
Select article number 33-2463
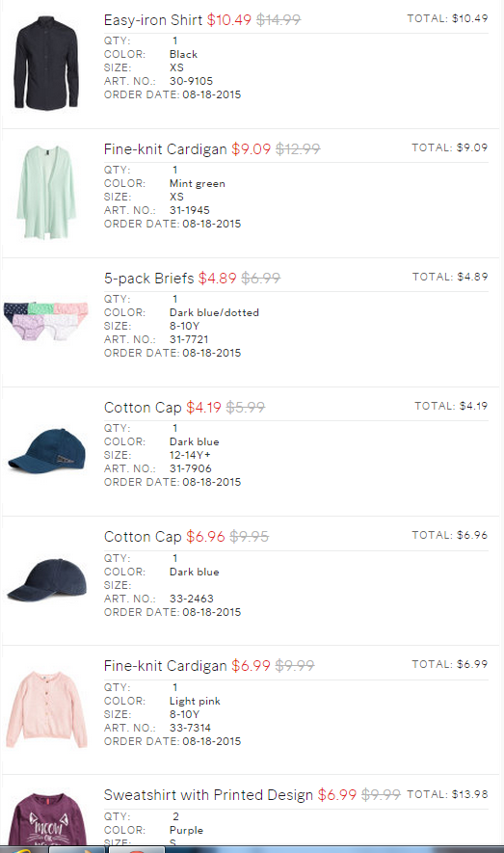(192, 599)
